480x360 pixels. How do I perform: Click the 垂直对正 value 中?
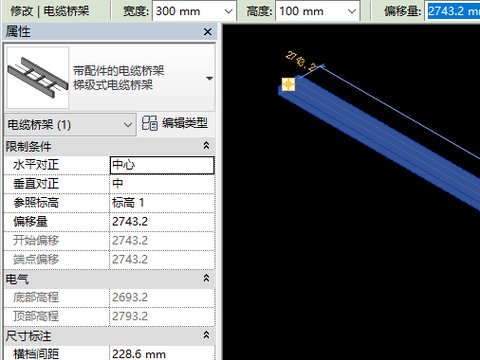pos(162,184)
